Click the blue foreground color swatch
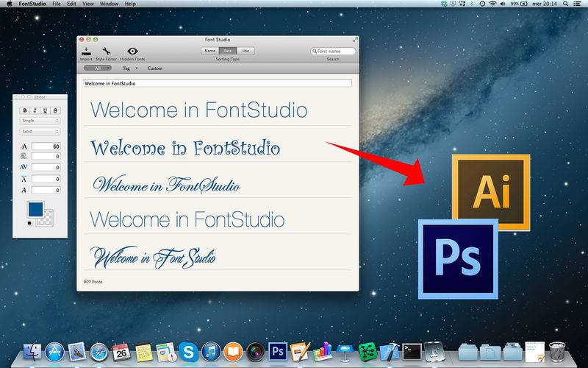 [35, 210]
